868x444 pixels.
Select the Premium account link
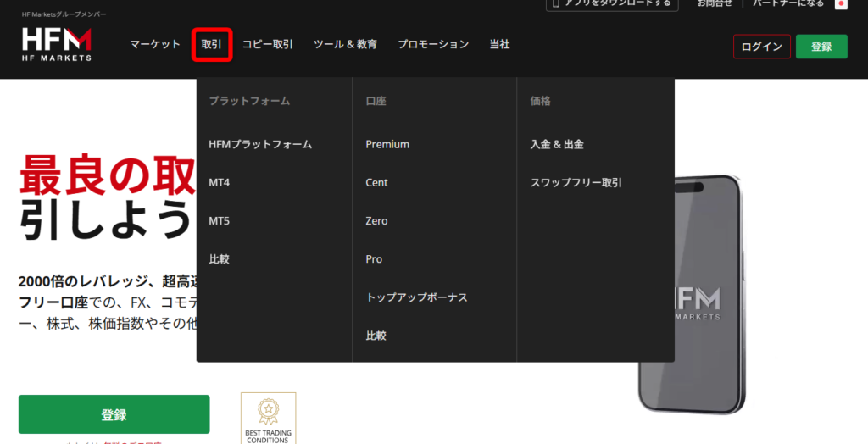(x=387, y=145)
